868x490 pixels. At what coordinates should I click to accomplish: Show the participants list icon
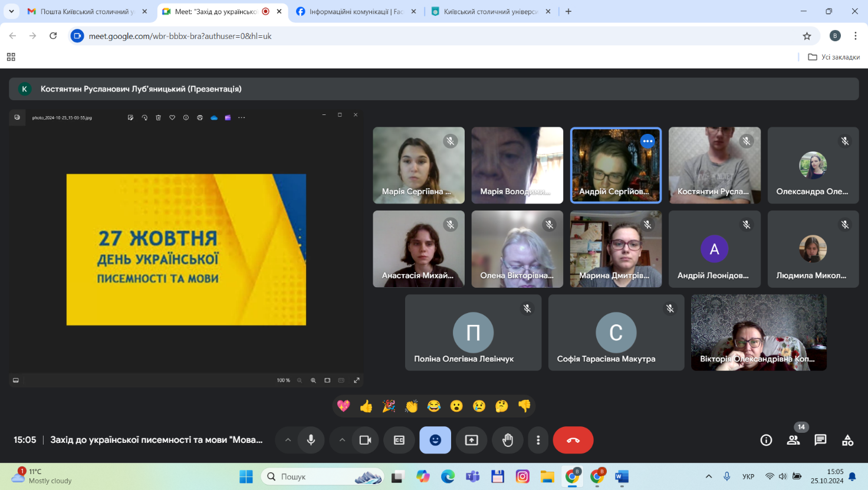point(793,440)
